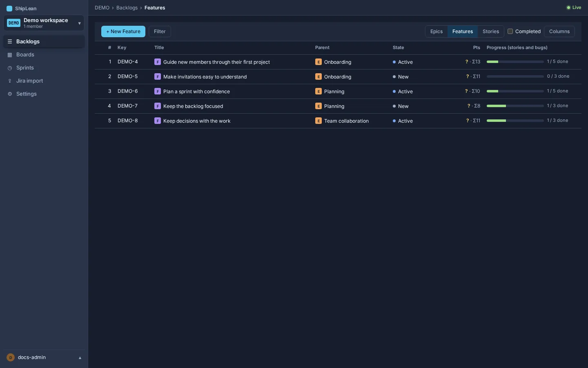Click the feature icon beside Plan a sprint
This screenshot has height=368, width=588.
[x=158, y=91]
